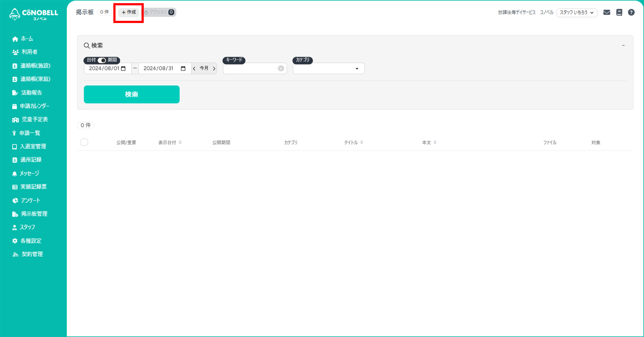Click the ファイル column header
This screenshot has height=337, width=644.
click(550, 142)
